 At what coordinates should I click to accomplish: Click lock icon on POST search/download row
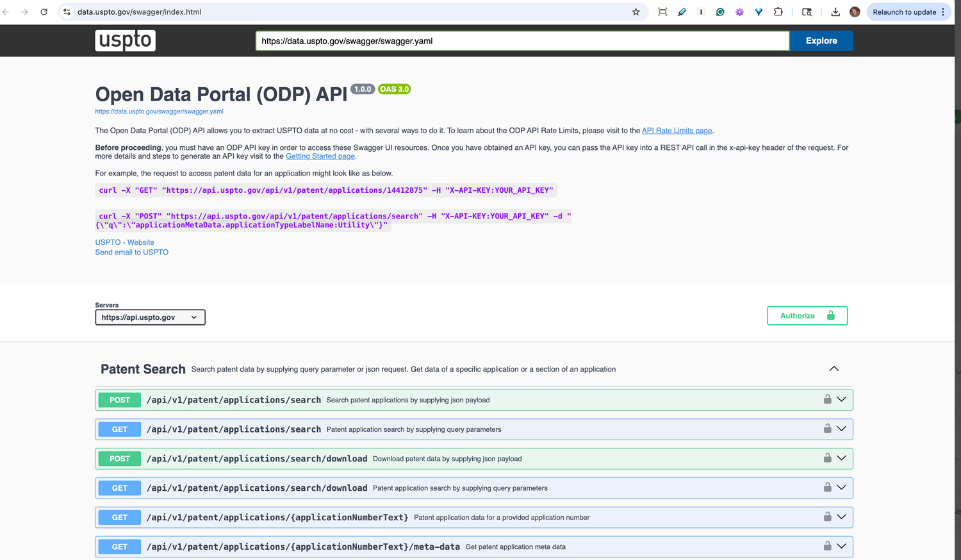(827, 458)
